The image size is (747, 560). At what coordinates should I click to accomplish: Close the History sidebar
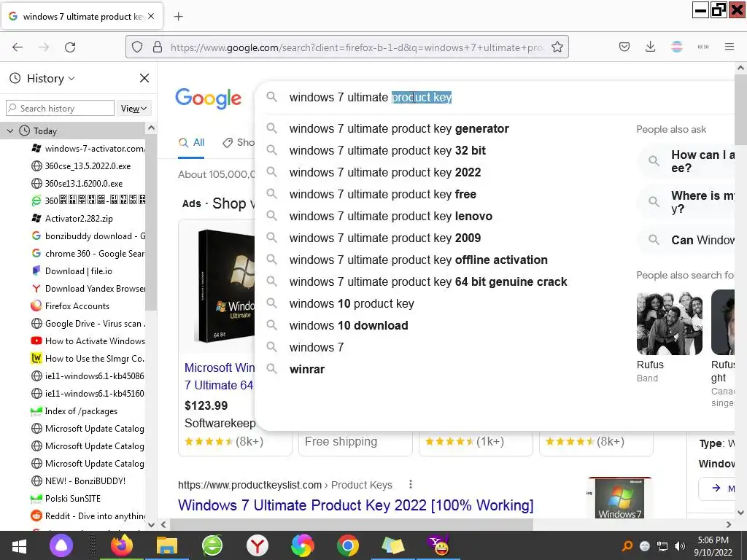click(144, 78)
